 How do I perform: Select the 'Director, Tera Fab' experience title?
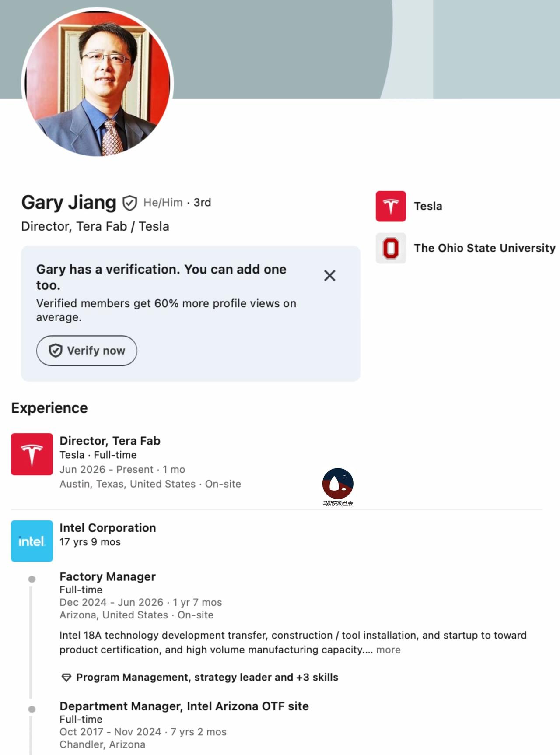110,441
